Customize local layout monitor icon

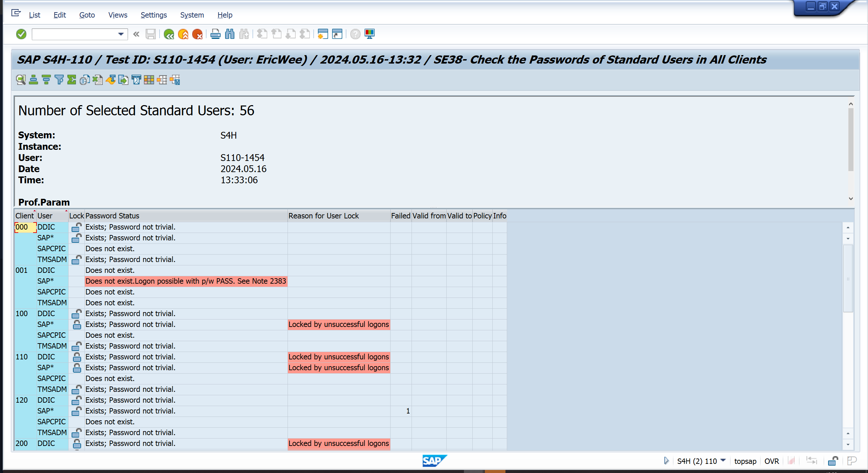(x=370, y=34)
